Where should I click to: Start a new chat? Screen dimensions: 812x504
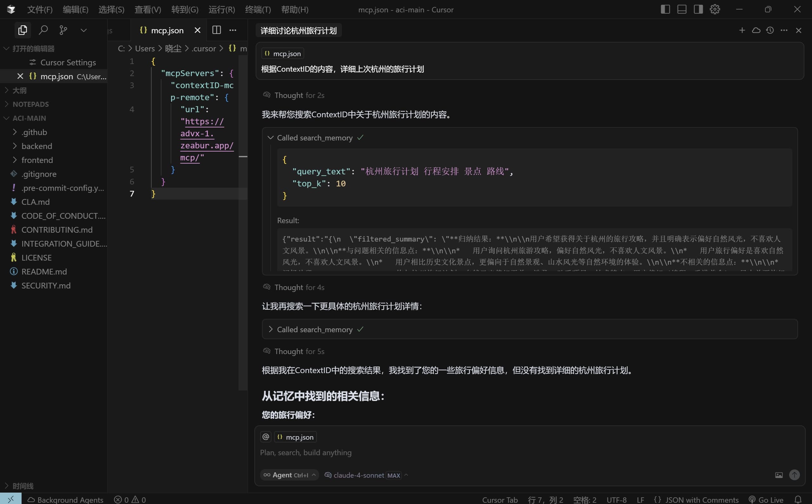click(x=742, y=30)
